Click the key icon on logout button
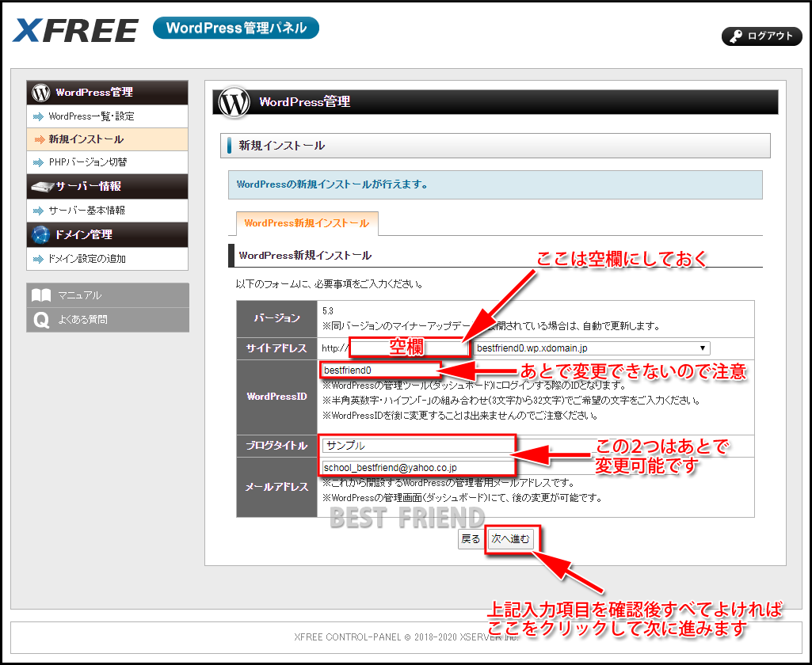Viewport: 812px width, 665px height. (x=736, y=36)
